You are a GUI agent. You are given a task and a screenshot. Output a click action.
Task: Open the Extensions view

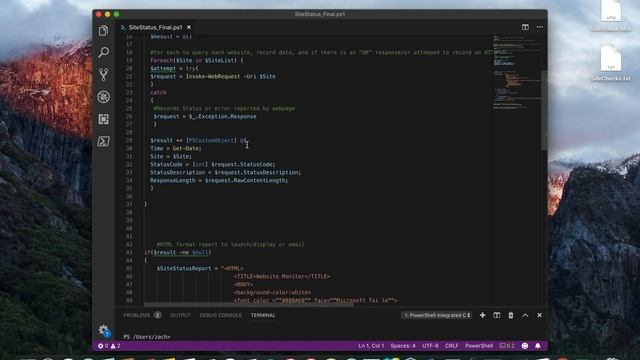coord(103,119)
